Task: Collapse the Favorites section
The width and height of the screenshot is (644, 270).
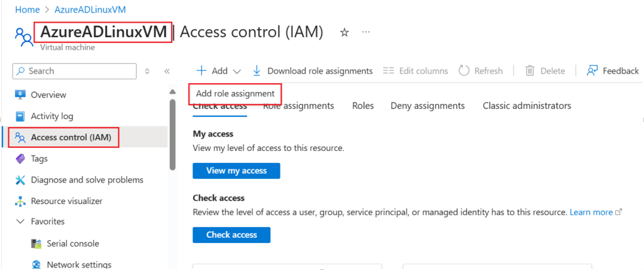Action: [20, 222]
